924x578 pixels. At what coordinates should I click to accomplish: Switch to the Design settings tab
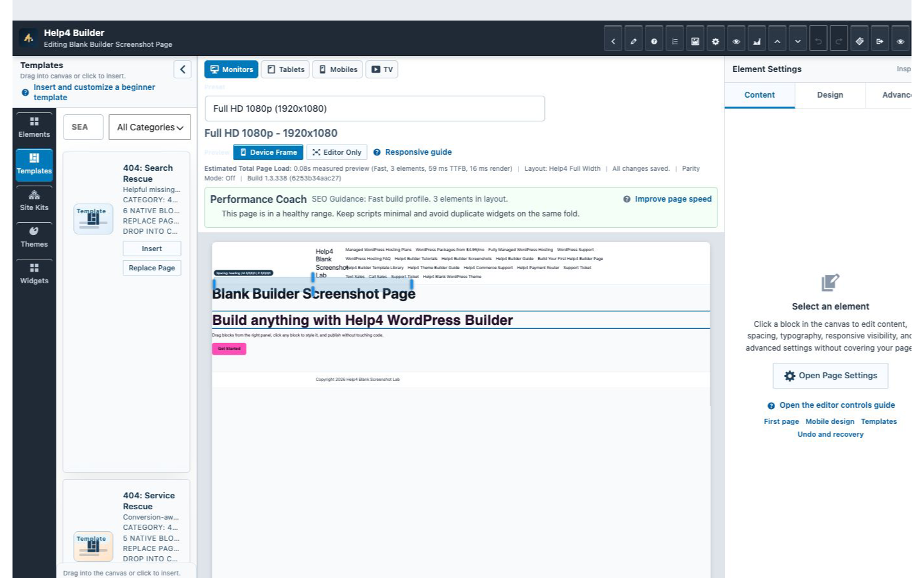pyautogui.click(x=830, y=95)
